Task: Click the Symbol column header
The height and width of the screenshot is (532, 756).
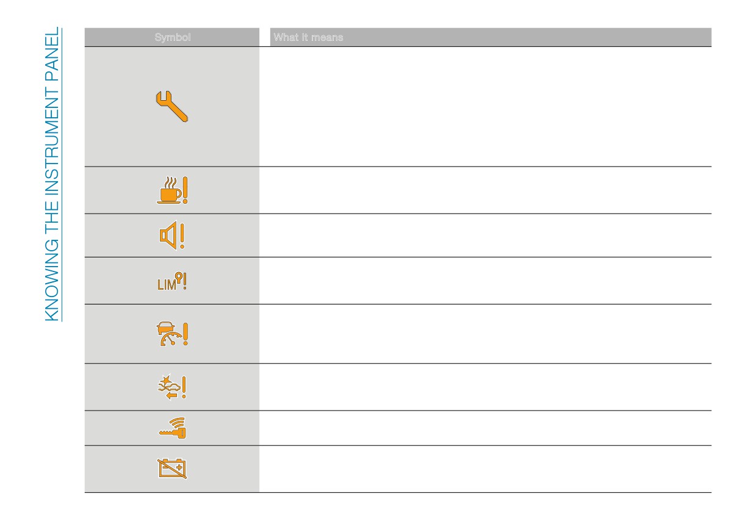Action: pyautogui.click(x=172, y=37)
